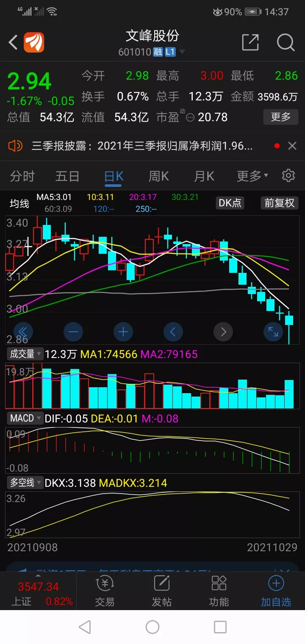The image size is (305, 644).
Task: Switch to 分时 tab
Action: 22,176
